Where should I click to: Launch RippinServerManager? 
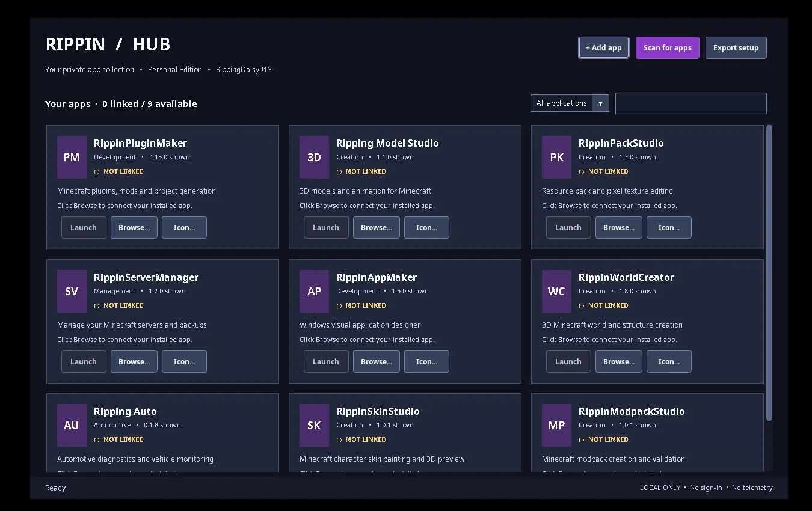pyautogui.click(x=84, y=362)
